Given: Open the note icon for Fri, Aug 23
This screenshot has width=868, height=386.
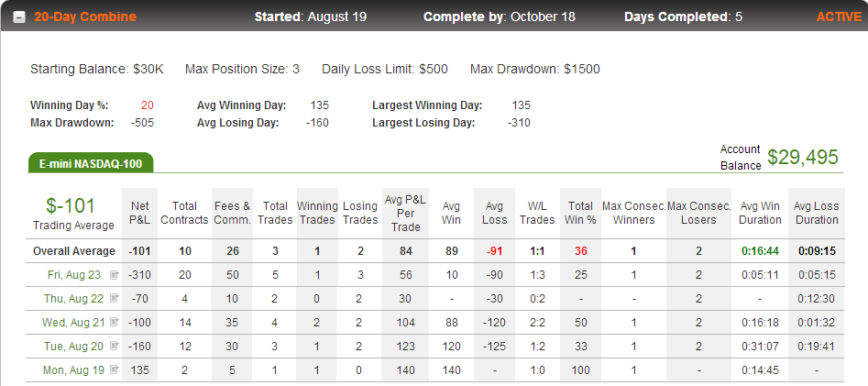Looking at the screenshot, I should 114,275.
